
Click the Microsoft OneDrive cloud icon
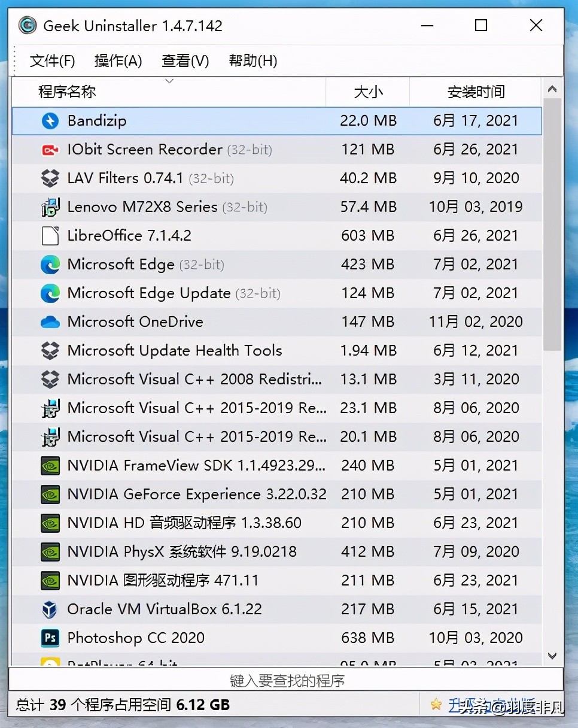pos(50,322)
